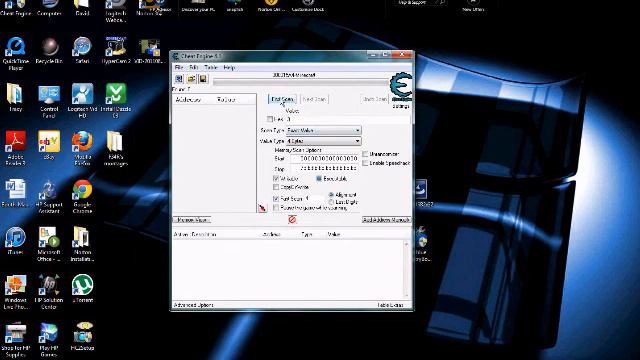
Task: Click Advanced Options in status bar
Action: 193,305
